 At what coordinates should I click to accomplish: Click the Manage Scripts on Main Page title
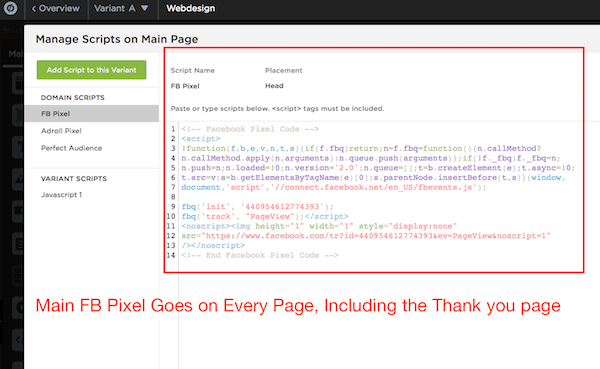(x=117, y=39)
